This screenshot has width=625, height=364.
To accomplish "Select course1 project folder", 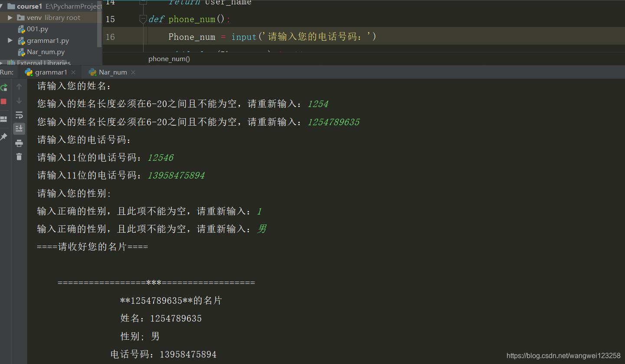I will 29,6.
